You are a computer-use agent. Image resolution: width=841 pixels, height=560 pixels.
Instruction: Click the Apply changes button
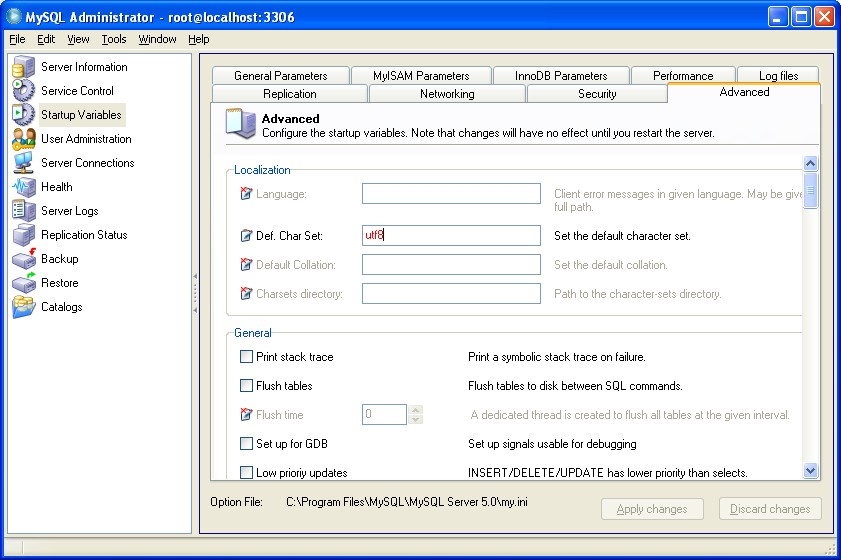(x=652, y=509)
